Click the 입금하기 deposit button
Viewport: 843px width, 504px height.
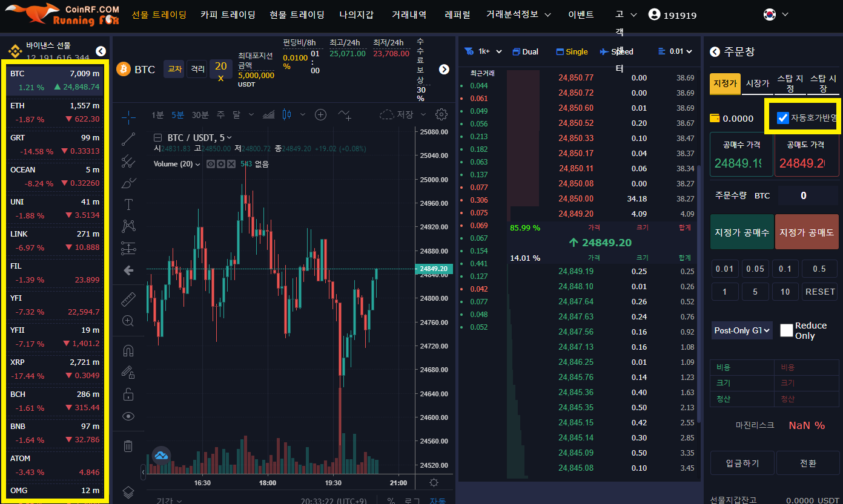(x=742, y=463)
